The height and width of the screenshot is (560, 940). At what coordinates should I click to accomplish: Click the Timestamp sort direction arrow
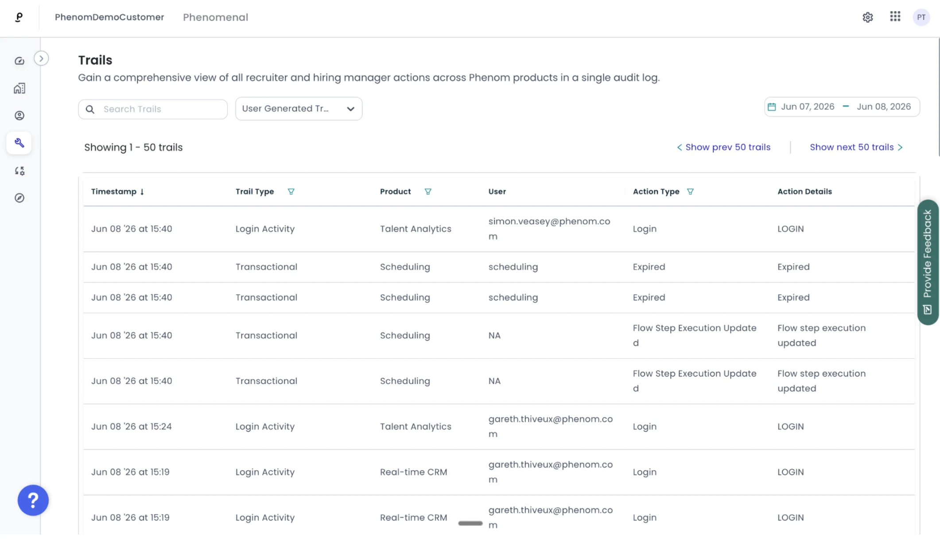coord(142,192)
